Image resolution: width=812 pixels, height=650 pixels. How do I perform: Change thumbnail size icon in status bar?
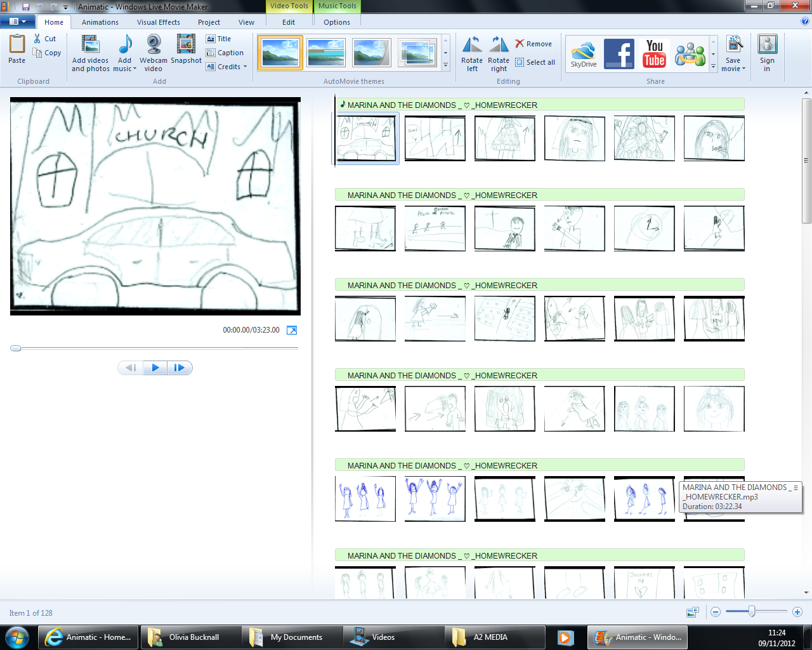click(693, 612)
